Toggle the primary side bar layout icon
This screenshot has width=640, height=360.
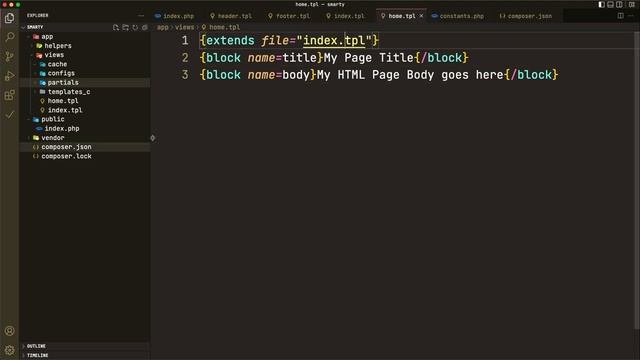click(x=601, y=4)
